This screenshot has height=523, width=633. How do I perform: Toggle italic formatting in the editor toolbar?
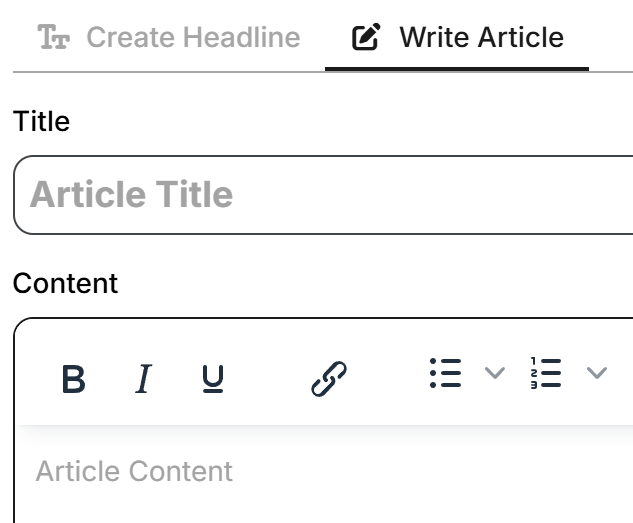[x=143, y=379]
